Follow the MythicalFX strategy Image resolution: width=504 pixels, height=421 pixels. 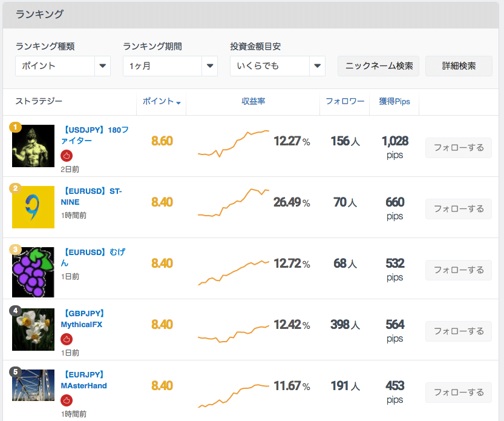(459, 331)
